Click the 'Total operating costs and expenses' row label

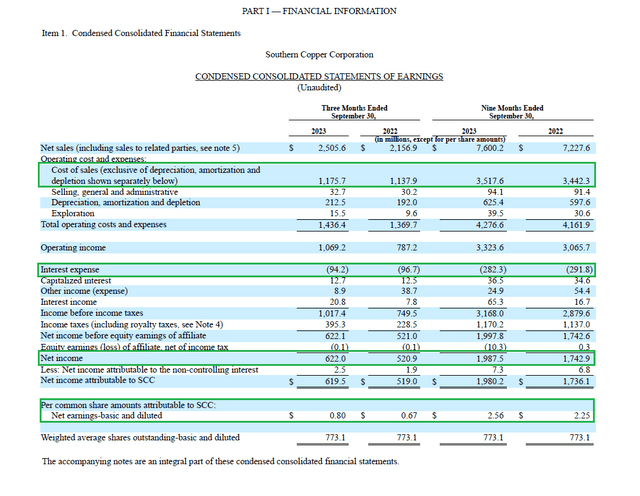pos(103,225)
